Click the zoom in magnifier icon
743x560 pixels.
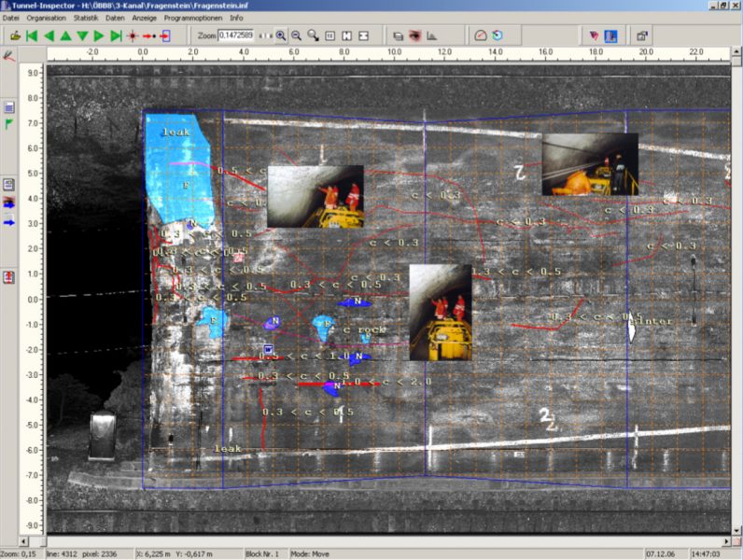click(281, 35)
